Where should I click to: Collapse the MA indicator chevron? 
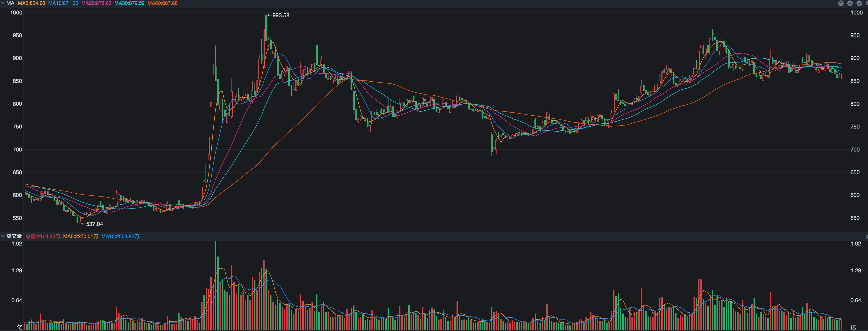3,3
